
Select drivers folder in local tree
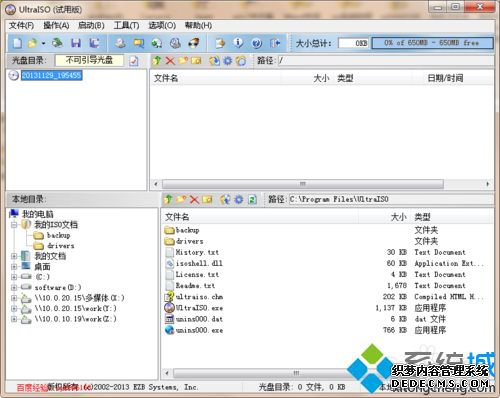click(61, 246)
